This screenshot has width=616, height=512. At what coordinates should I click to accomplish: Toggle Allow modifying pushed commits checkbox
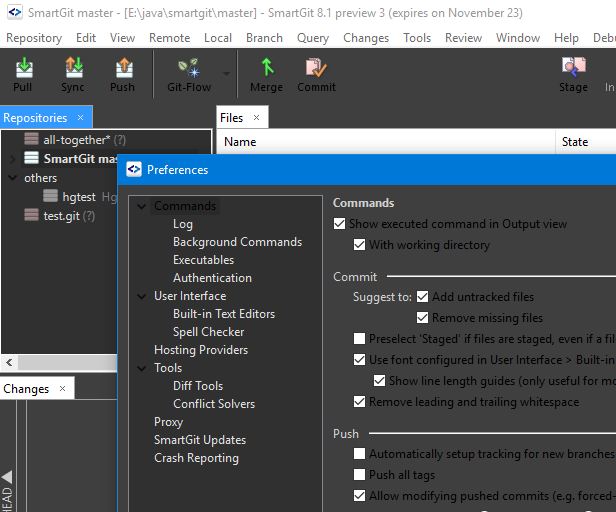(359, 495)
